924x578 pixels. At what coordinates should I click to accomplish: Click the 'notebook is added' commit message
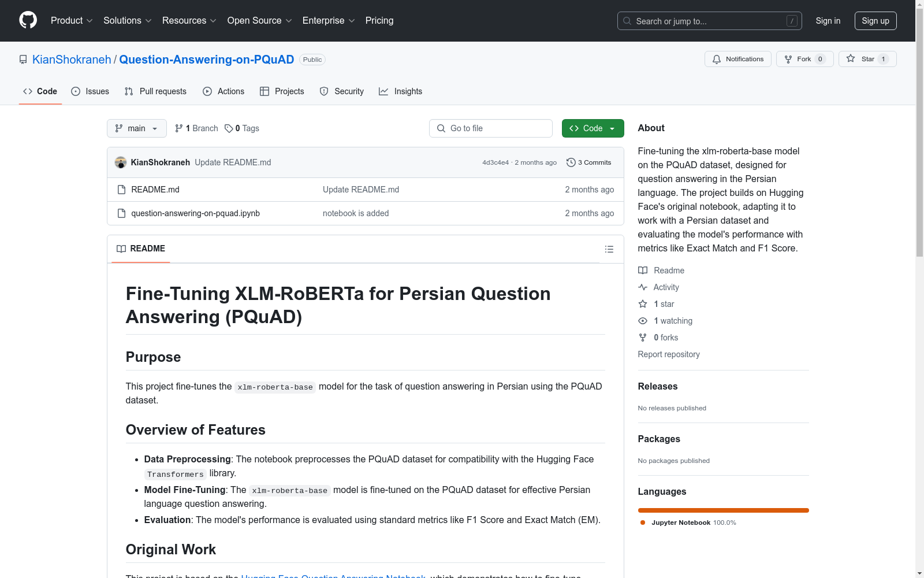[x=356, y=213]
